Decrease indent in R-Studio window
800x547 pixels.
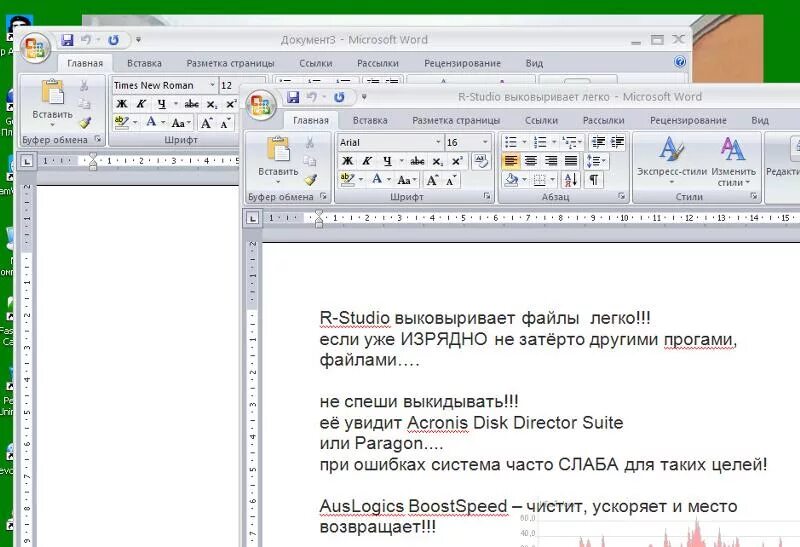[x=598, y=142]
